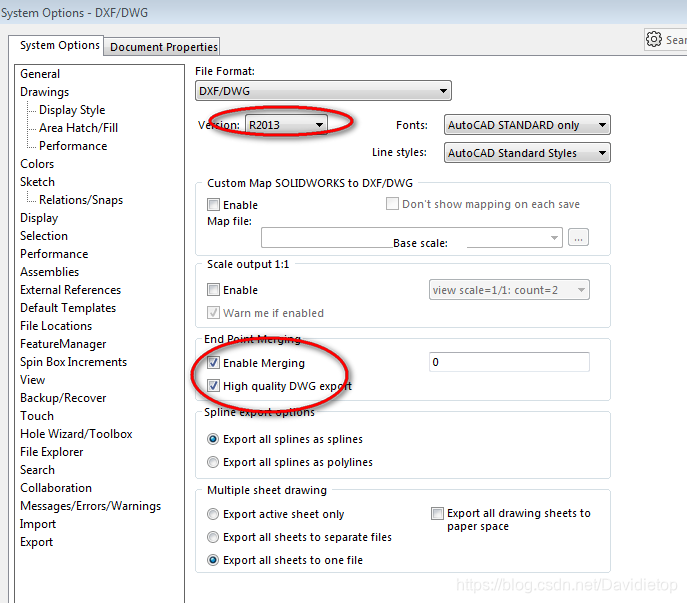Open External References settings
Viewport: 687px width, 603px height.
[70, 290]
